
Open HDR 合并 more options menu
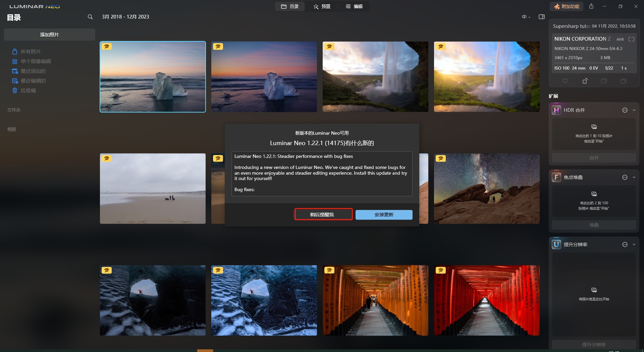tap(625, 110)
